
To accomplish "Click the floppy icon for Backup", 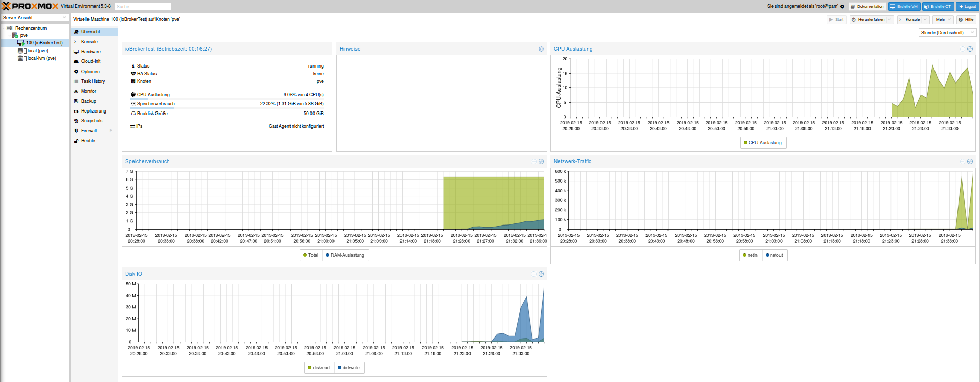I will (x=76, y=101).
